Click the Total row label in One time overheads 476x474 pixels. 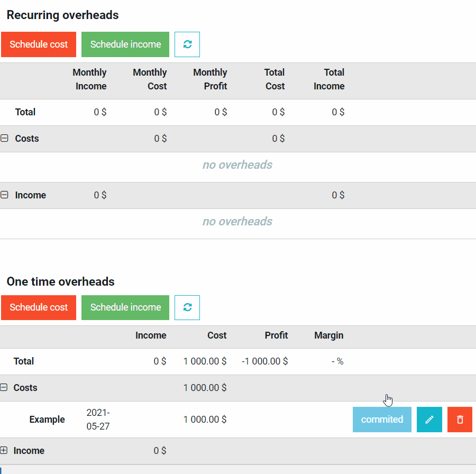(24, 361)
